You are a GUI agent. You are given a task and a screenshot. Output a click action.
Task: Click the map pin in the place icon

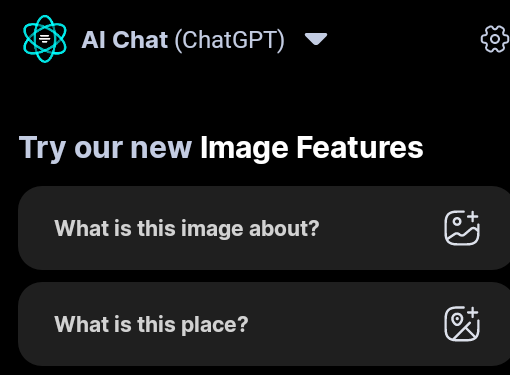(x=457, y=319)
